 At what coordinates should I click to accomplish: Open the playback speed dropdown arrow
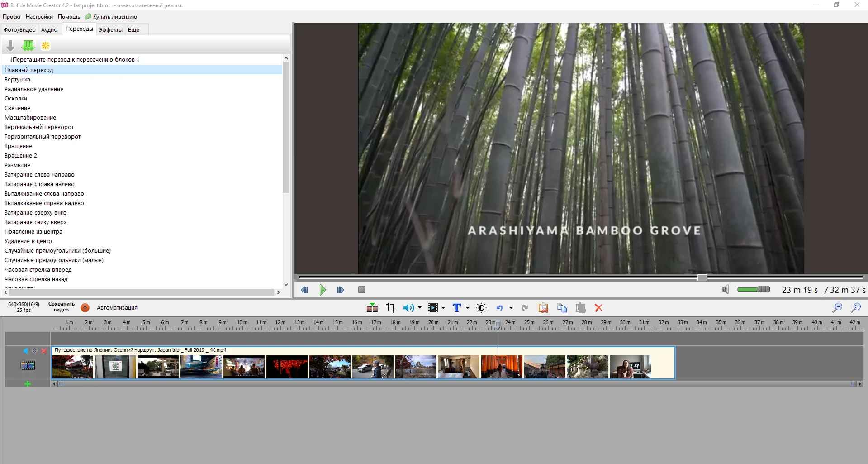(443, 308)
